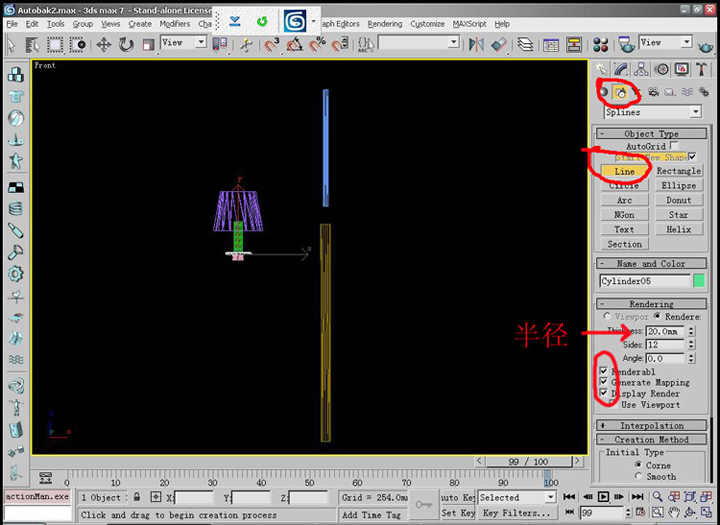Click the Align tool icon
The width and height of the screenshot is (720, 525).
pyautogui.click(x=499, y=45)
